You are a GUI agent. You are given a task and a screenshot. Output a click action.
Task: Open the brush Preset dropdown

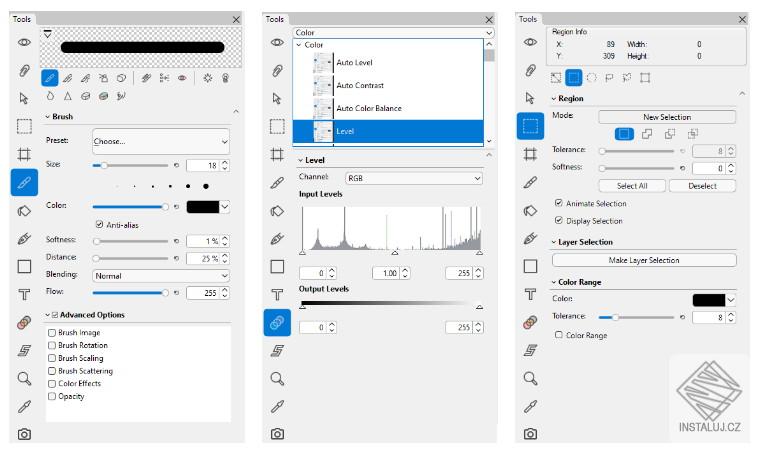tap(161, 141)
